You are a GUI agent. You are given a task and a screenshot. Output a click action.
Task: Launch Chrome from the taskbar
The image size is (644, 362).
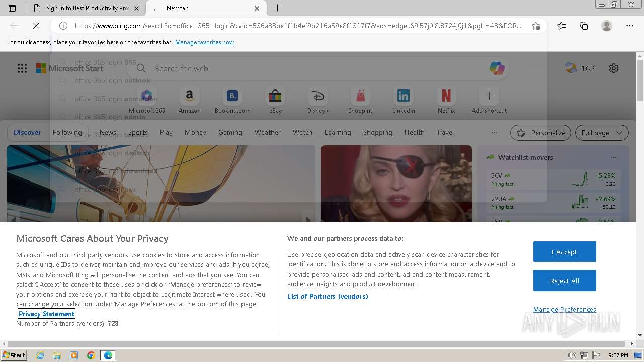tap(91, 355)
